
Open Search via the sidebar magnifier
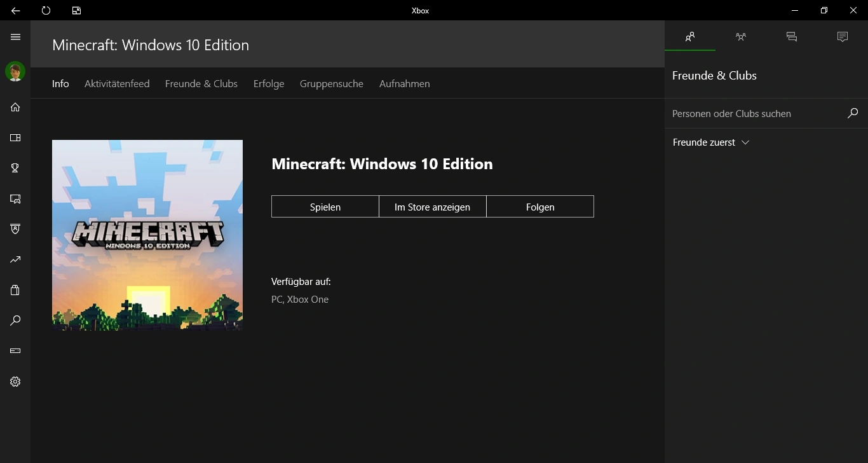[x=15, y=321]
